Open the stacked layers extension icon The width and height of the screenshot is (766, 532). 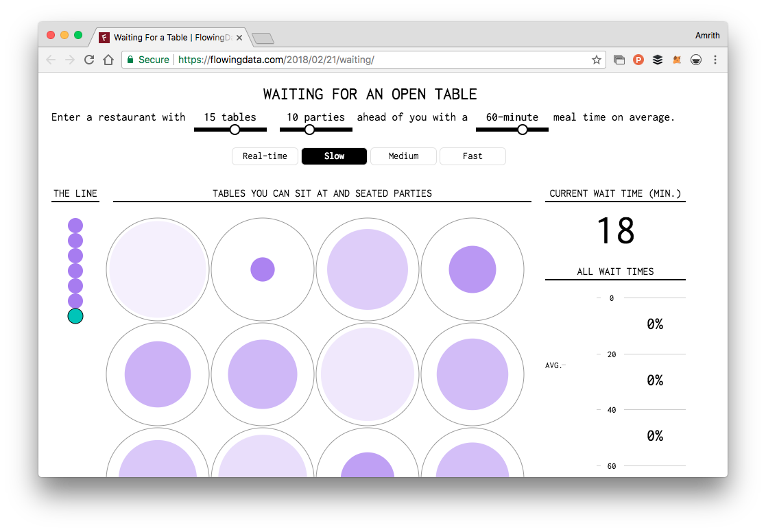[658, 60]
